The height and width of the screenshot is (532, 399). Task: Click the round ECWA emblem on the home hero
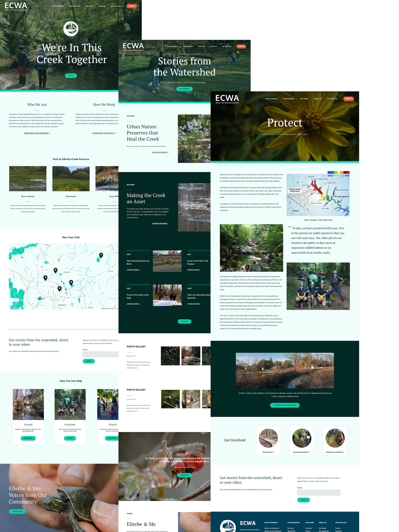71,29
